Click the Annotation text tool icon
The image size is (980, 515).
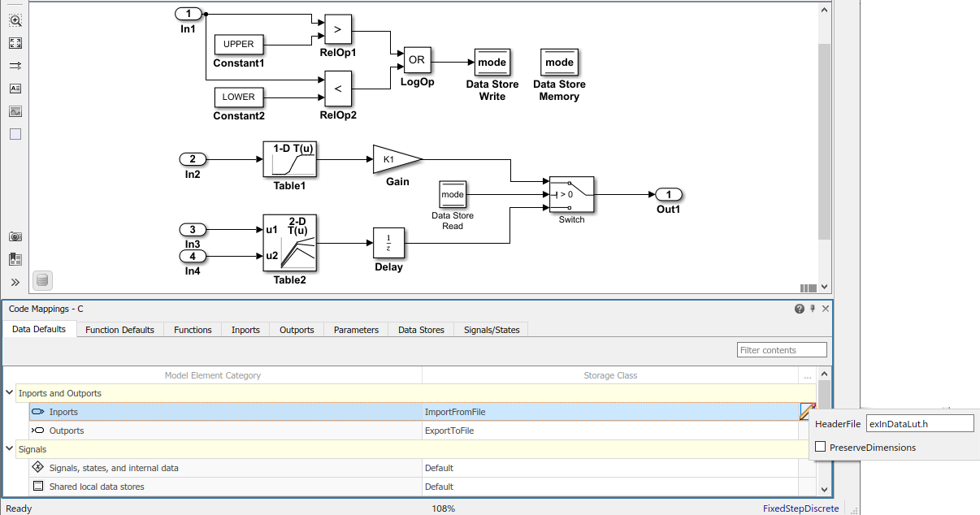15,89
